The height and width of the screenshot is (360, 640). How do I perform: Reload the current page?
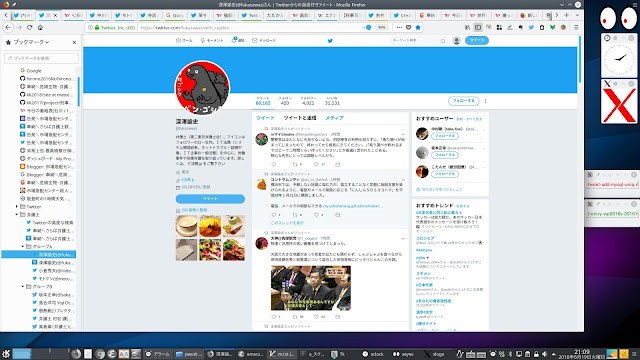point(29,27)
